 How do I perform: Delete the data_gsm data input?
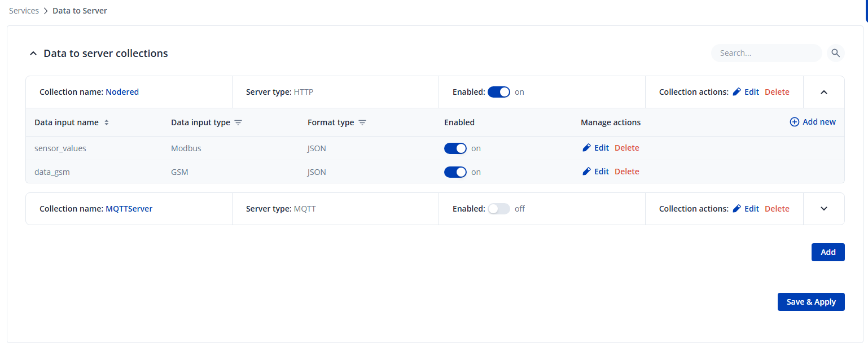627,172
